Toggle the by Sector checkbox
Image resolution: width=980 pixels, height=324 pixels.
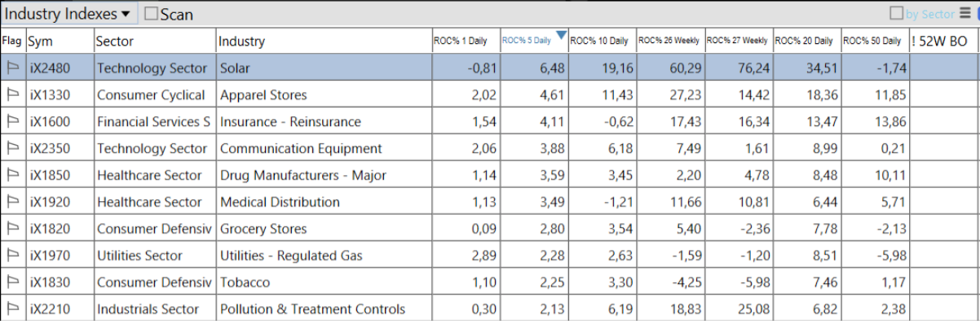click(x=897, y=13)
